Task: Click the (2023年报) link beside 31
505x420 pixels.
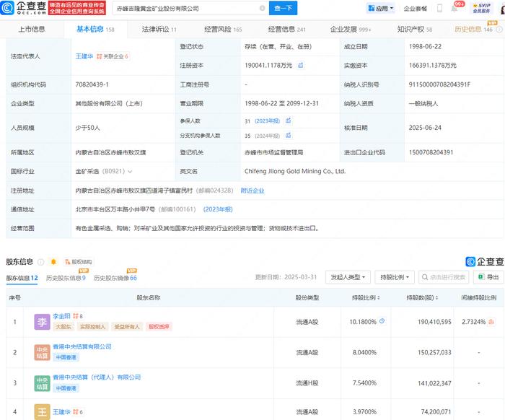Action: (268, 121)
